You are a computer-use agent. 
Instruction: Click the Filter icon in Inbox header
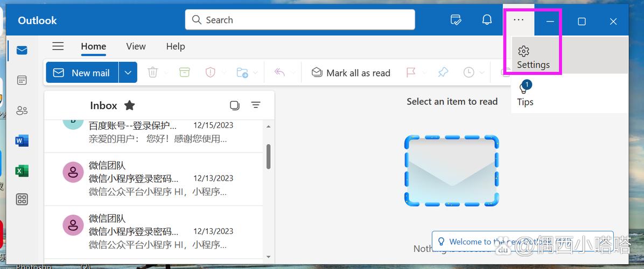click(256, 105)
